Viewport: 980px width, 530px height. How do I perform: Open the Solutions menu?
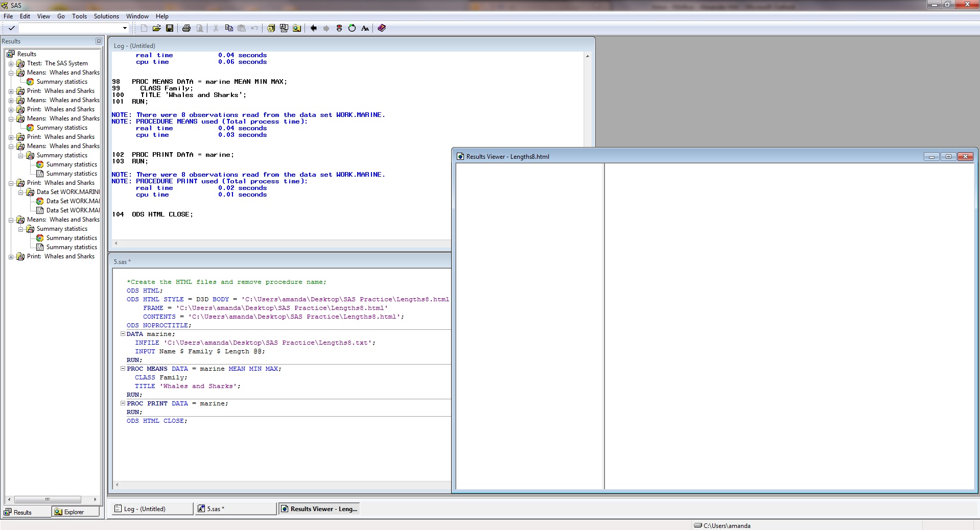106,16
